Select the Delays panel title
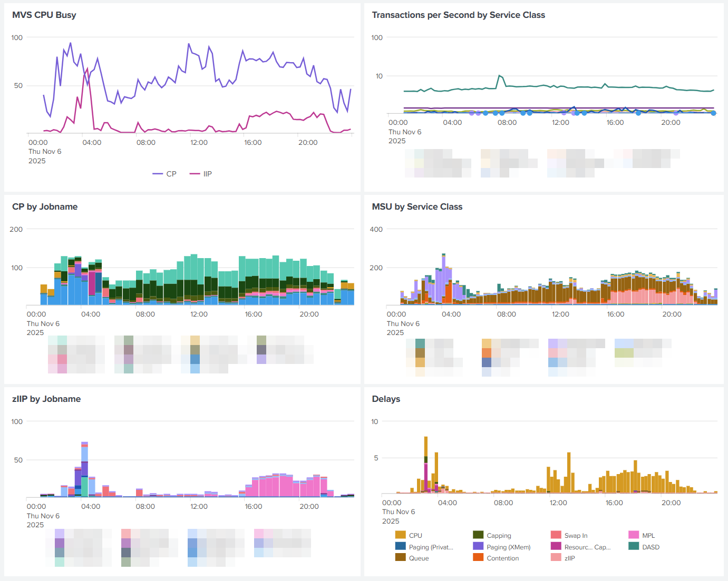 (386, 399)
